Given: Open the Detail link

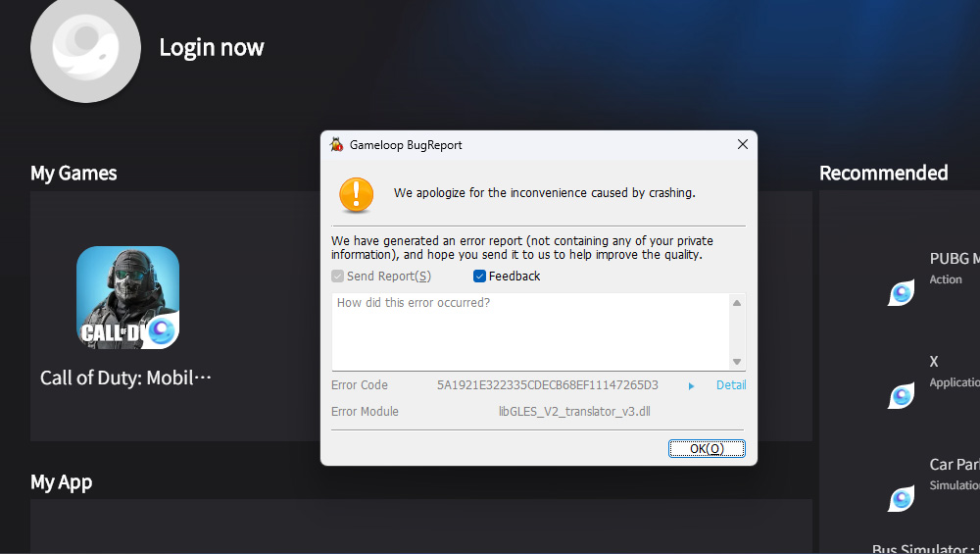Looking at the screenshot, I should click(731, 385).
